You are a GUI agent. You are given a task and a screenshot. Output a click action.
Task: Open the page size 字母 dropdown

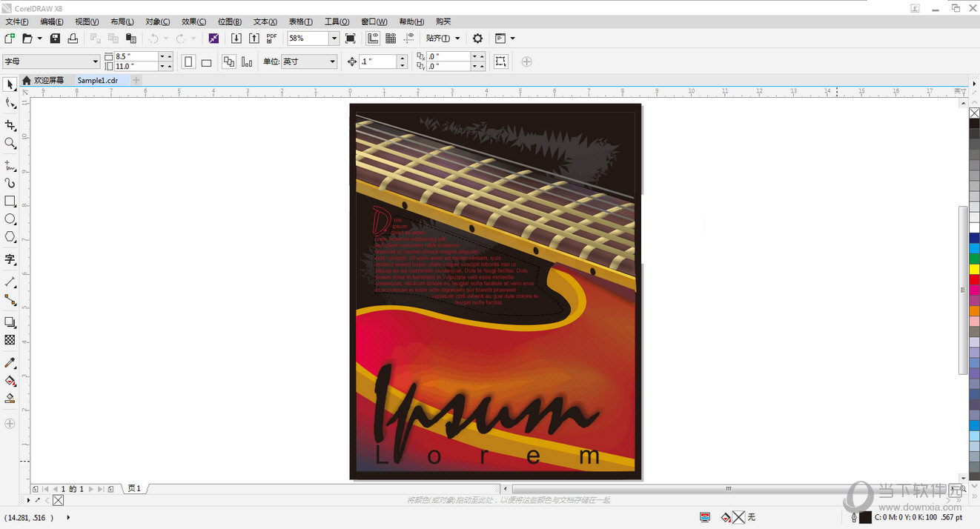96,61
